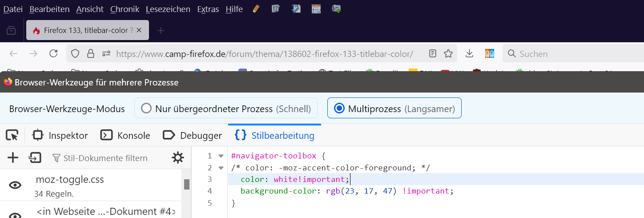Click the import style sheet icon
Image resolution: width=644 pixels, height=218 pixels.
click(x=35, y=157)
